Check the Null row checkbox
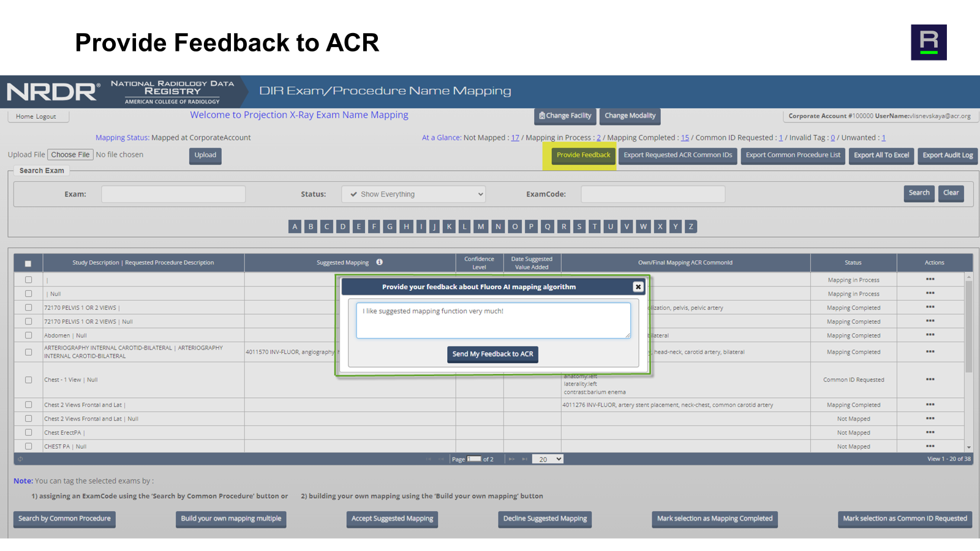This screenshot has width=980, height=551. click(28, 294)
